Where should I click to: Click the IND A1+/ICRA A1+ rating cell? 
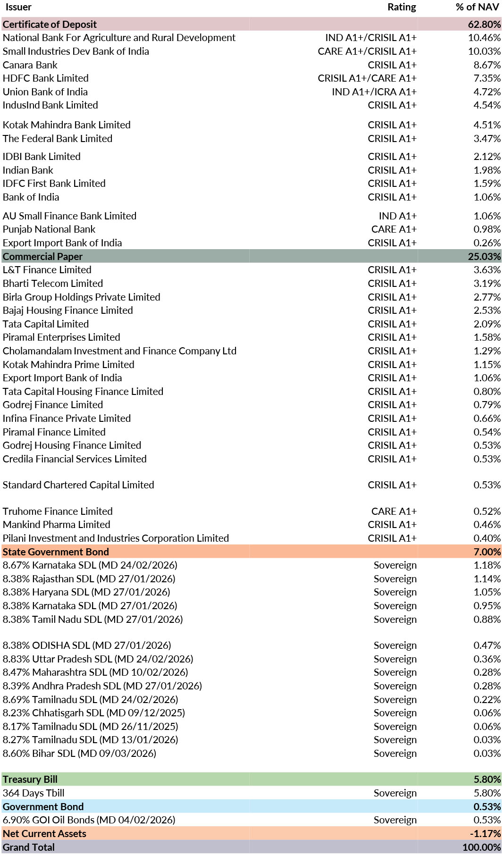coord(374,92)
